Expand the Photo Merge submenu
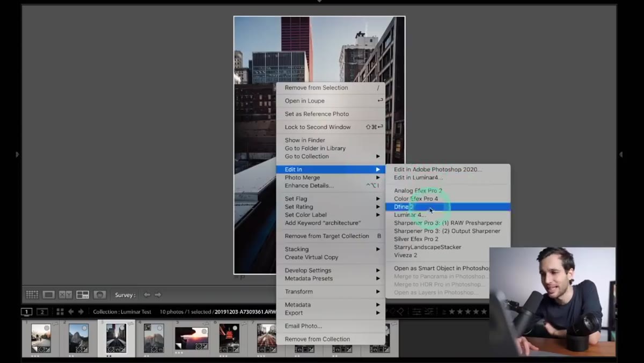Viewport: 644px width, 363px height. point(331,178)
